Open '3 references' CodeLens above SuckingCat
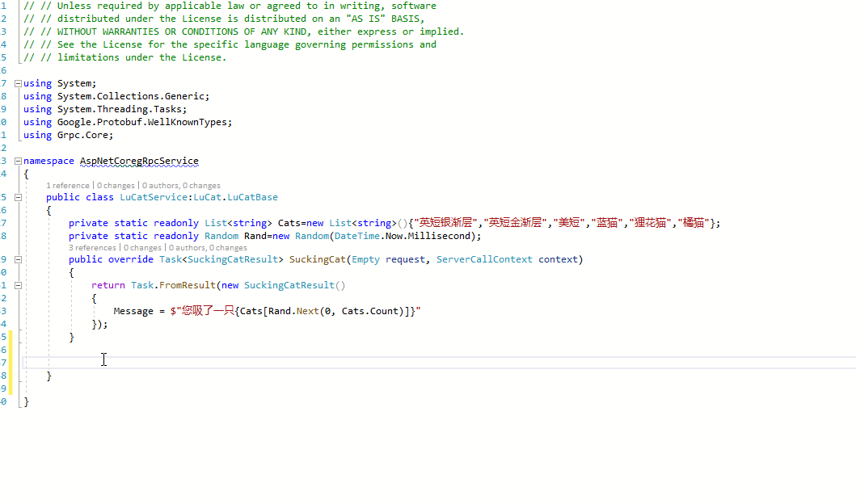The height and width of the screenshot is (504, 856). [x=92, y=248]
